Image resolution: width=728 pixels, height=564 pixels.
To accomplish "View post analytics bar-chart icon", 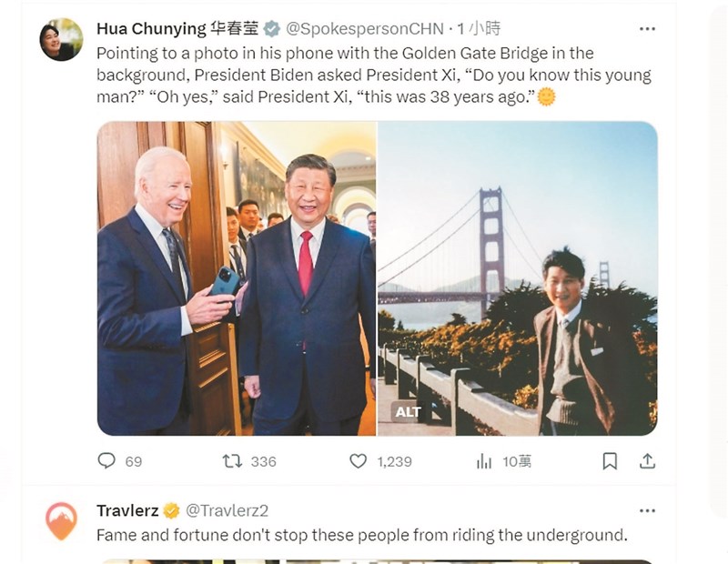I will [x=483, y=461].
